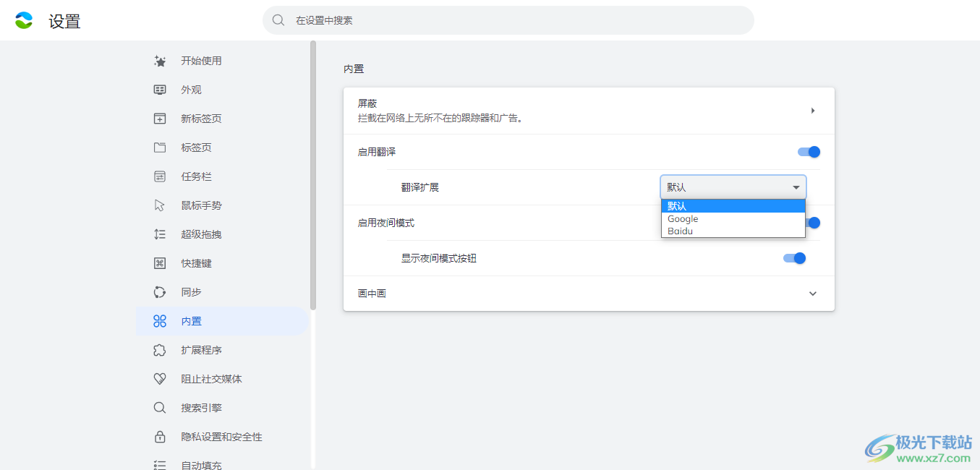Toggle the 启用夜间模式 switch
The width and height of the screenshot is (980, 470).
(x=813, y=223)
